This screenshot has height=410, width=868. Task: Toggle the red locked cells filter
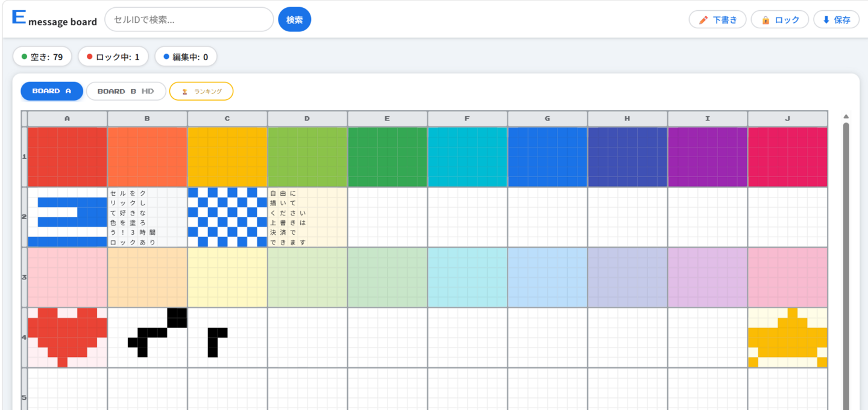pos(113,57)
